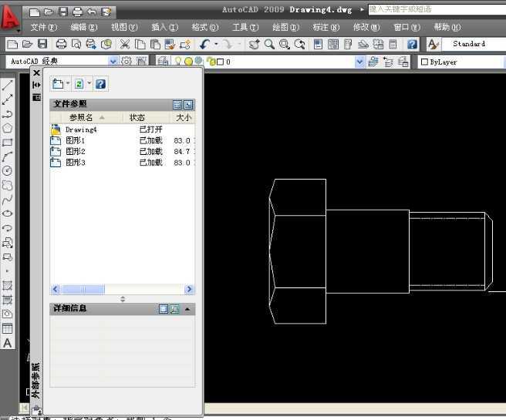Open the 插入(I) menu

click(164, 28)
